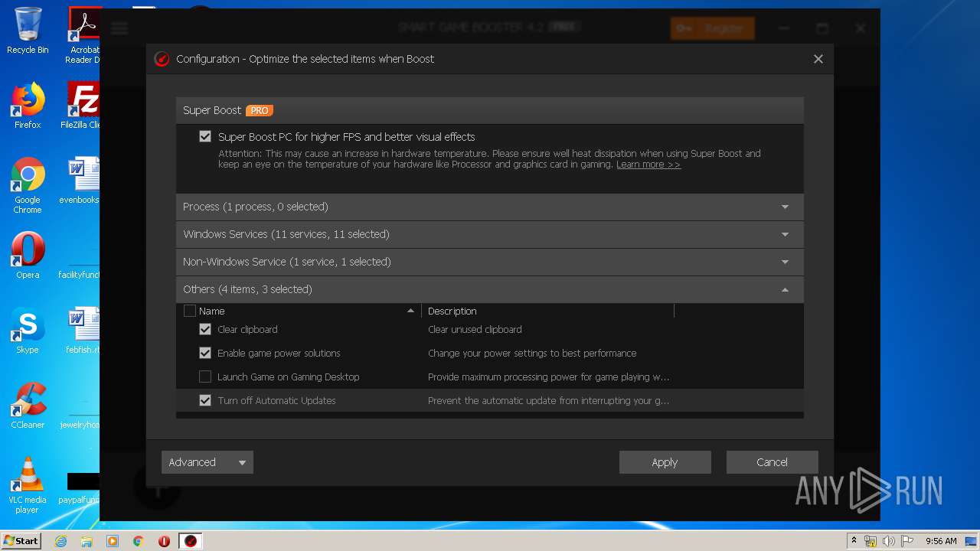Select Non-Windows Service section header text

point(287,262)
